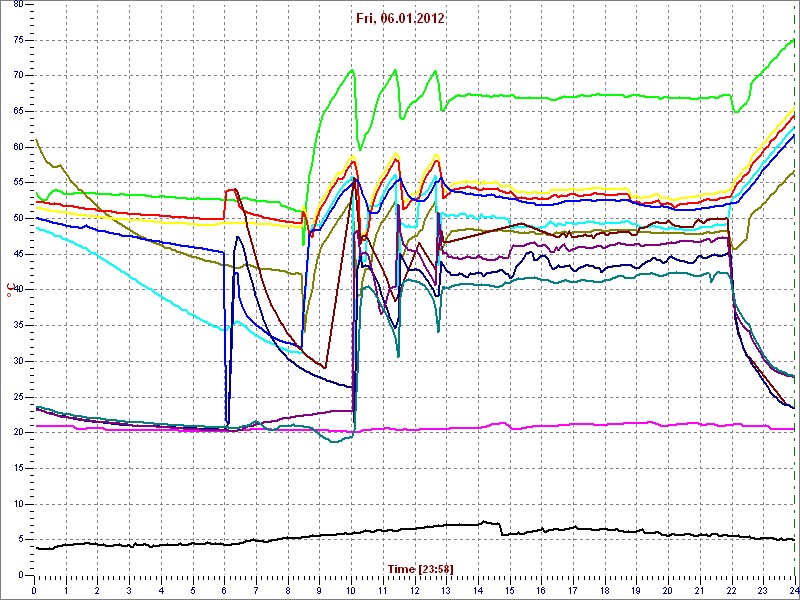
Task: Click hour label 16 on time axis
Action: pos(541,589)
